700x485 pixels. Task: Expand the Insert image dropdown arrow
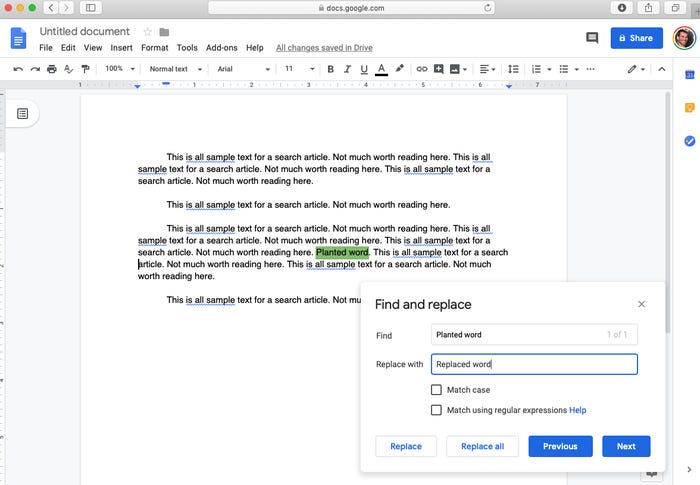point(465,69)
